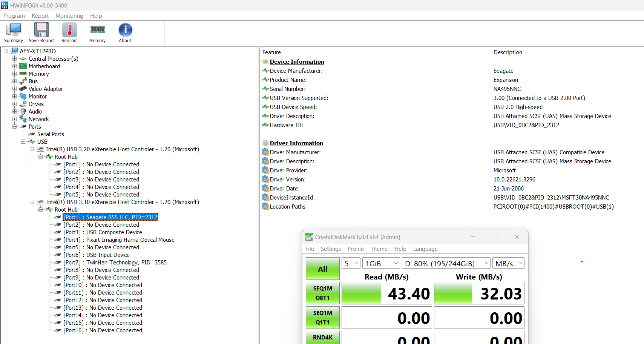644x344 pixels.
Task: Click the Hardware ID USB icon
Action: 265,125
